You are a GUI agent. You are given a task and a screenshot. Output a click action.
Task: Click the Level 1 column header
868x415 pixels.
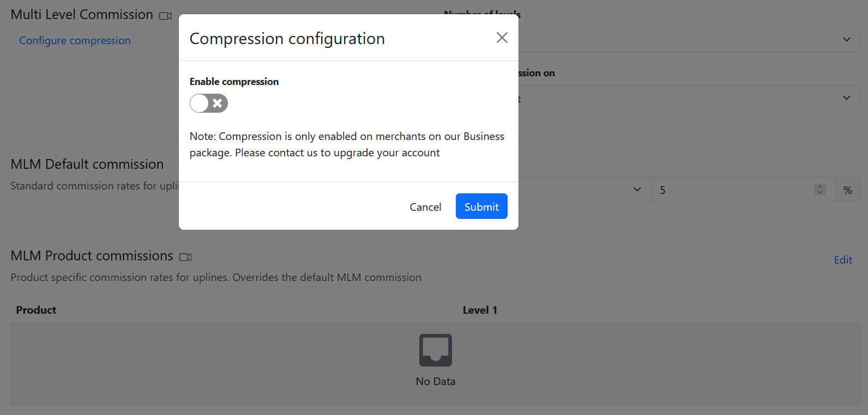[480, 310]
